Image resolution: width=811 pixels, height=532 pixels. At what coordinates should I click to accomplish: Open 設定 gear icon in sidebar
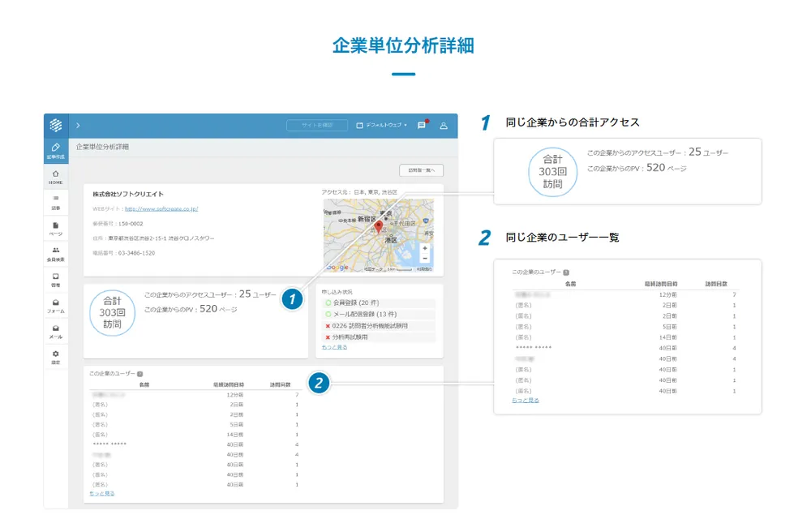point(56,357)
